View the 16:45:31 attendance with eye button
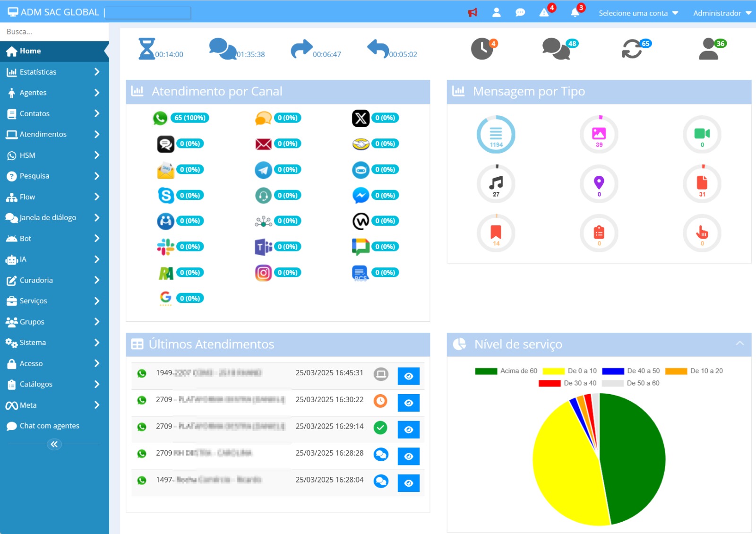The height and width of the screenshot is (534, 756). click(408, 376)
